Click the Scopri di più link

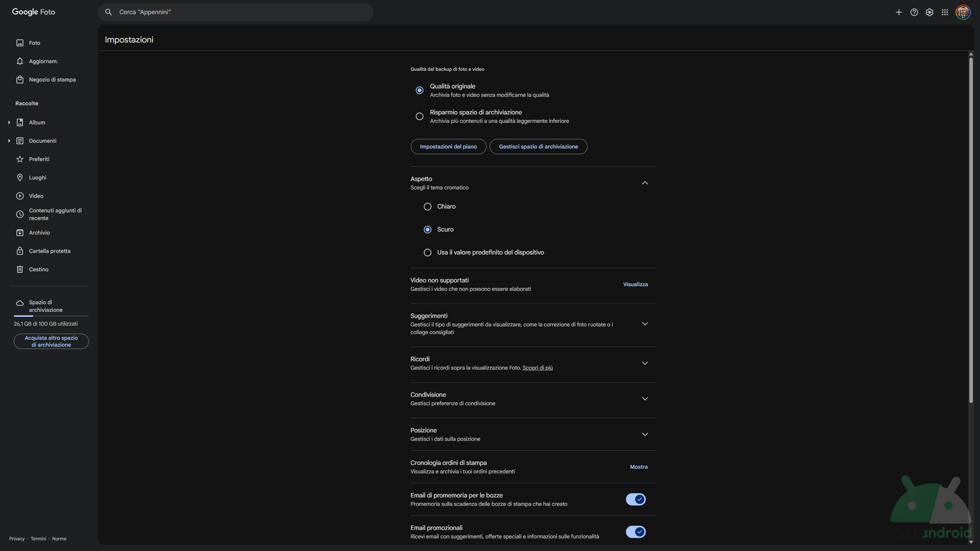[x=537, y=368]
